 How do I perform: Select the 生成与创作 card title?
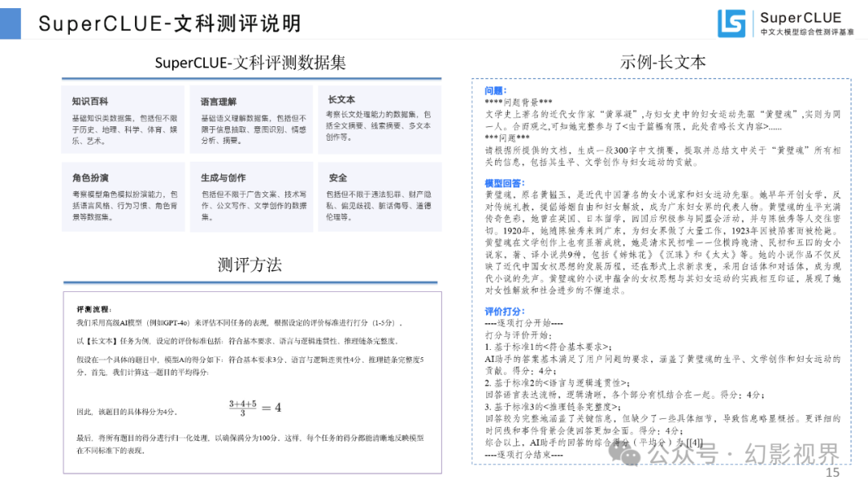(x=223, y=178)
